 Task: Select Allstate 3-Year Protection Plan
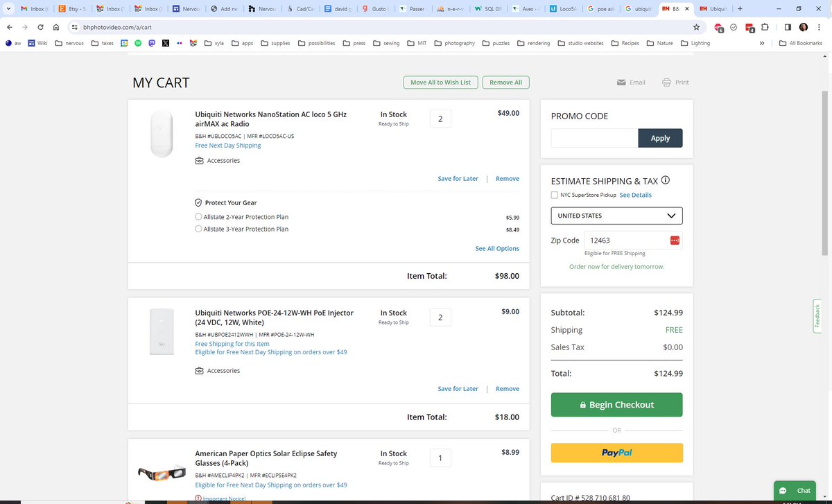coord(198,229)
